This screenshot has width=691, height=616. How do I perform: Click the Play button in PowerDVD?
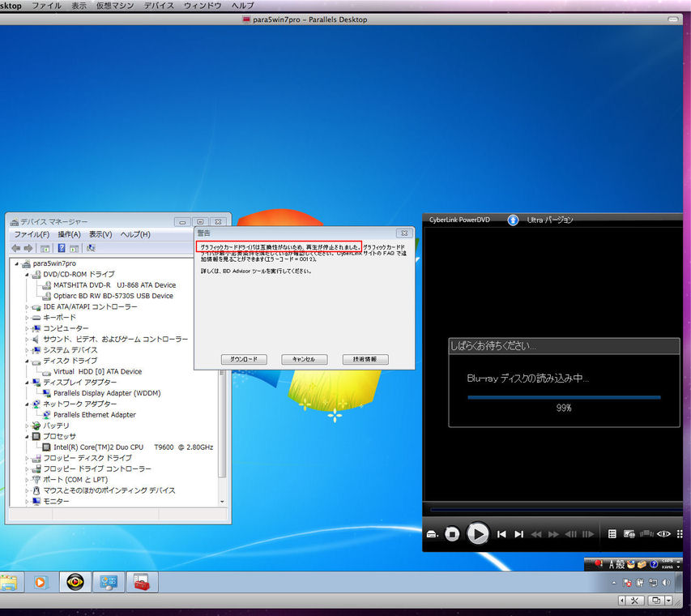478,533
